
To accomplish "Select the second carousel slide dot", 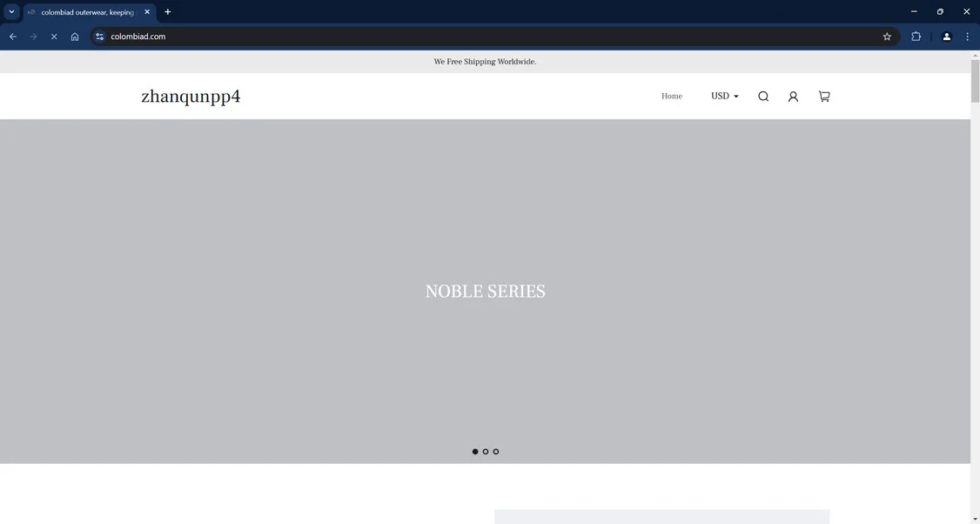I will pyautogui.click(x=486, y=452).
